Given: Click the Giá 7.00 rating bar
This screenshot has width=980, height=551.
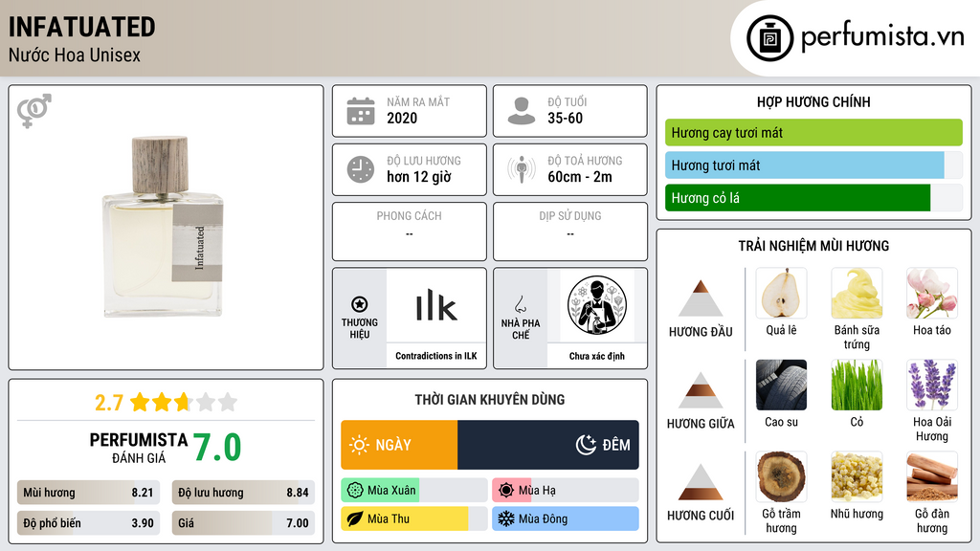Looking at the screenshot, I should pos(243,523).
